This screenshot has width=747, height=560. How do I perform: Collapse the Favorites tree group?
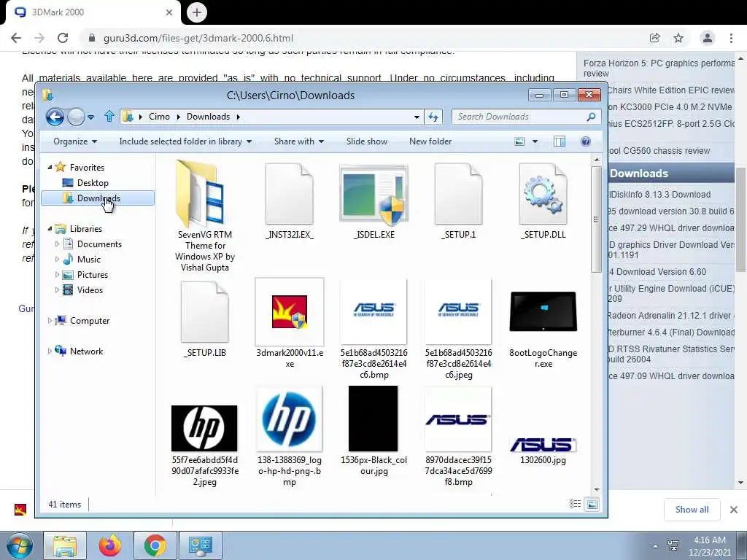[50, 167]
